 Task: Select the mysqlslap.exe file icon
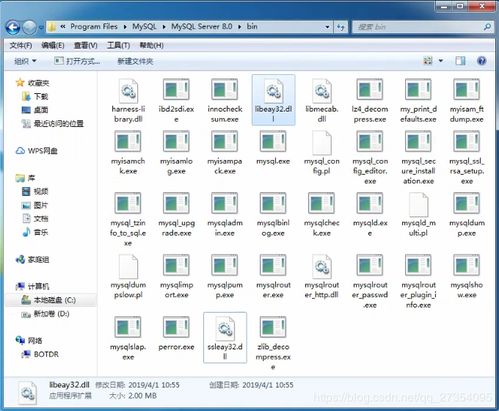point(128,327)
